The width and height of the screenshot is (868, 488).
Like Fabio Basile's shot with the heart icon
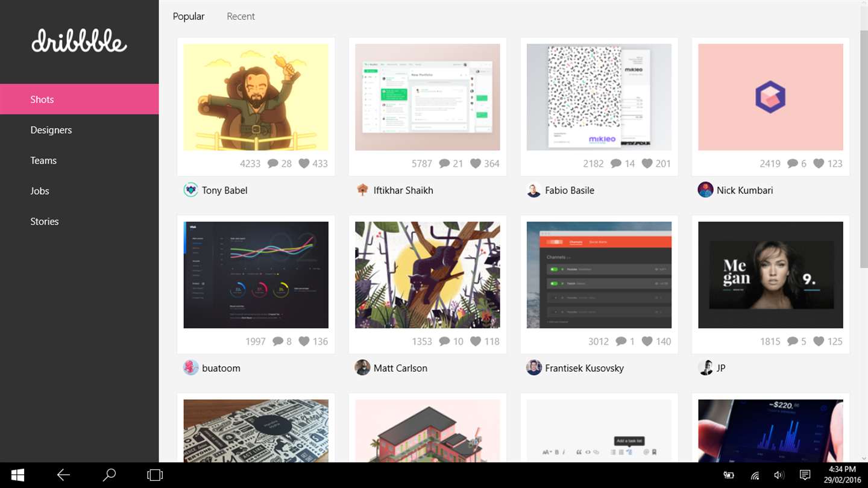pos(647,163)
